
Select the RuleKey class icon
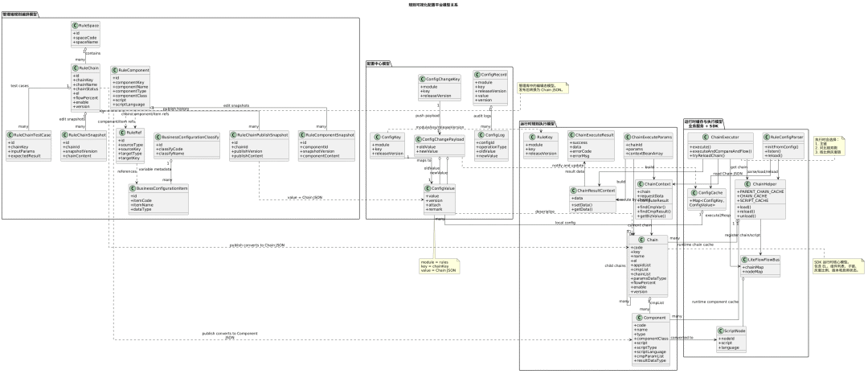pos(527,136)
